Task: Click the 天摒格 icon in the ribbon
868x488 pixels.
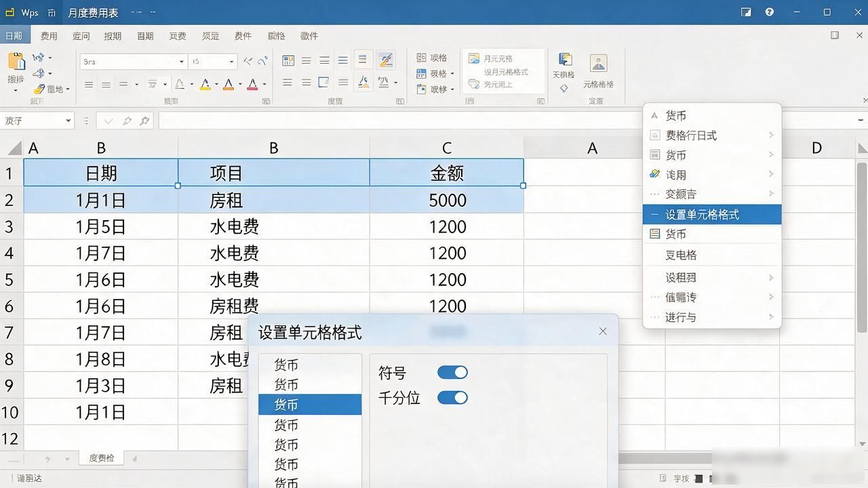Action: [x=564, y=60]
